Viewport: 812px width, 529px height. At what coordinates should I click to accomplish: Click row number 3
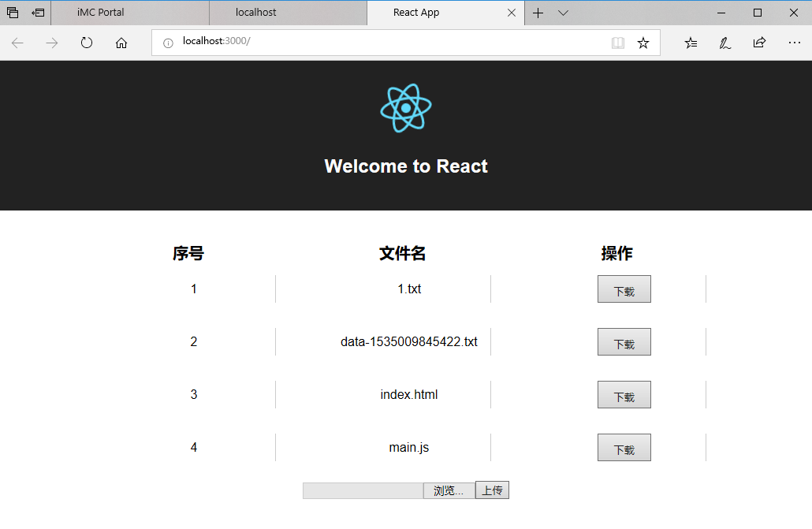pos(194,395)
